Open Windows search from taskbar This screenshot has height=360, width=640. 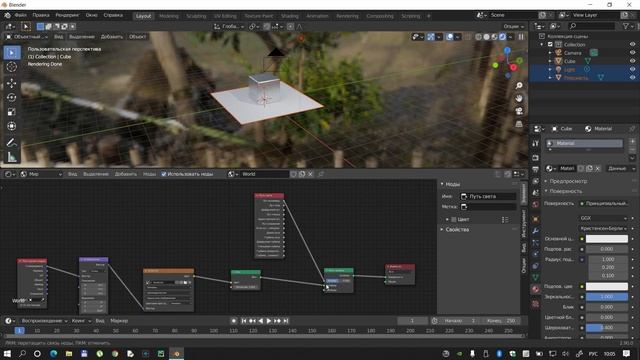tap(22, 353)
